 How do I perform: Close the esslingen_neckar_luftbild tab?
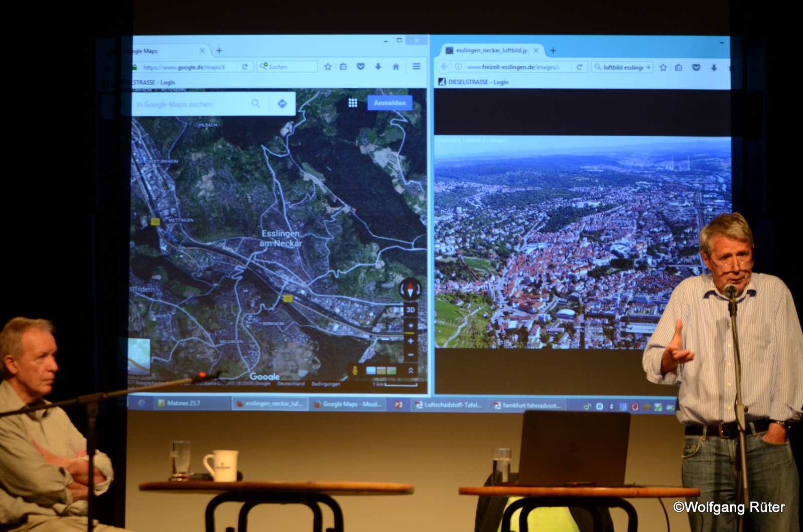pos(536,51)
